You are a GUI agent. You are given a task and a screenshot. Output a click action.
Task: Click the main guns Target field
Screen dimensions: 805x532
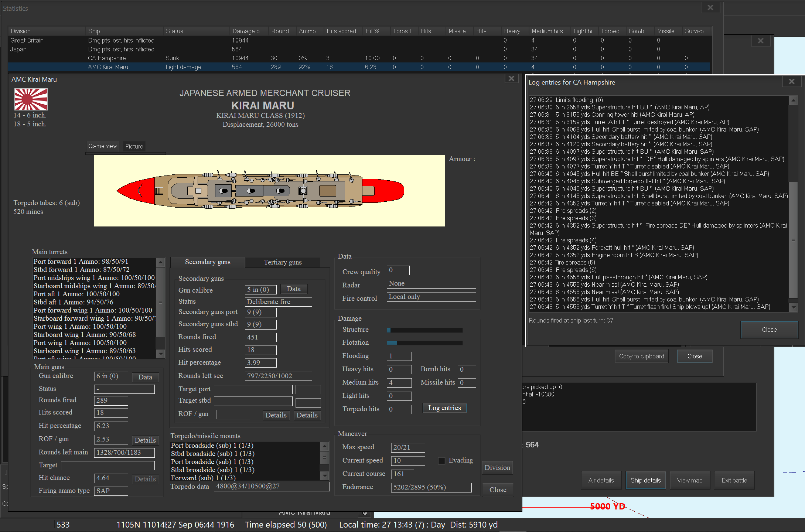[x=108, y=465]
